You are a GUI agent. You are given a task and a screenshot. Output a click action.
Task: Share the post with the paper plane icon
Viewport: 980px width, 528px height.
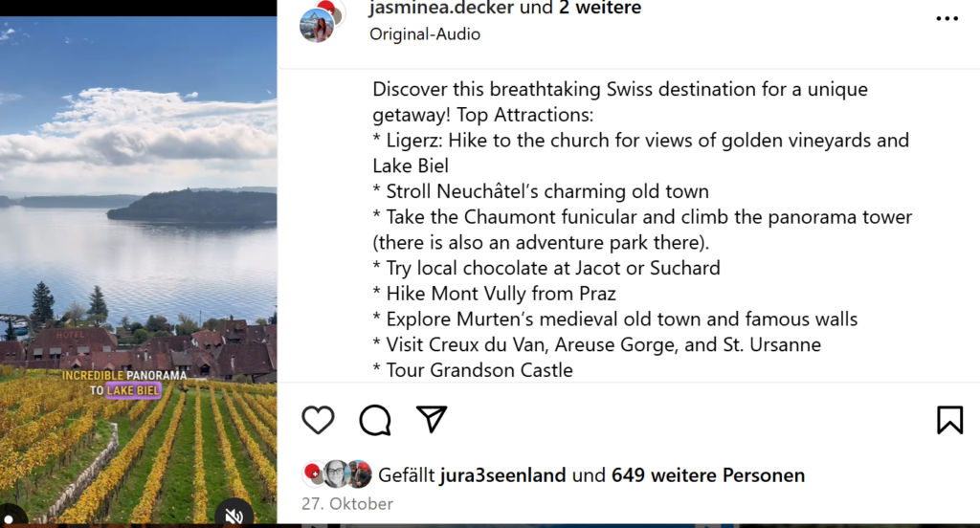pos(432,419)
